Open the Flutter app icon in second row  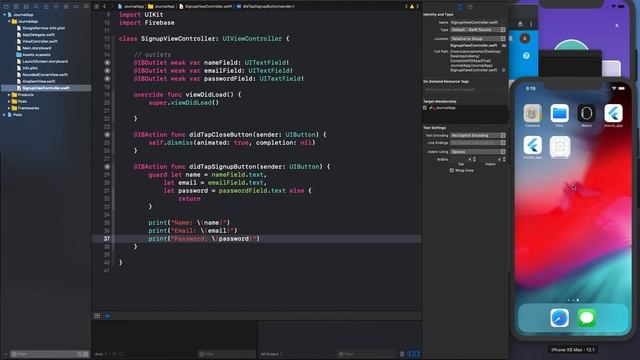click(532, 146)
